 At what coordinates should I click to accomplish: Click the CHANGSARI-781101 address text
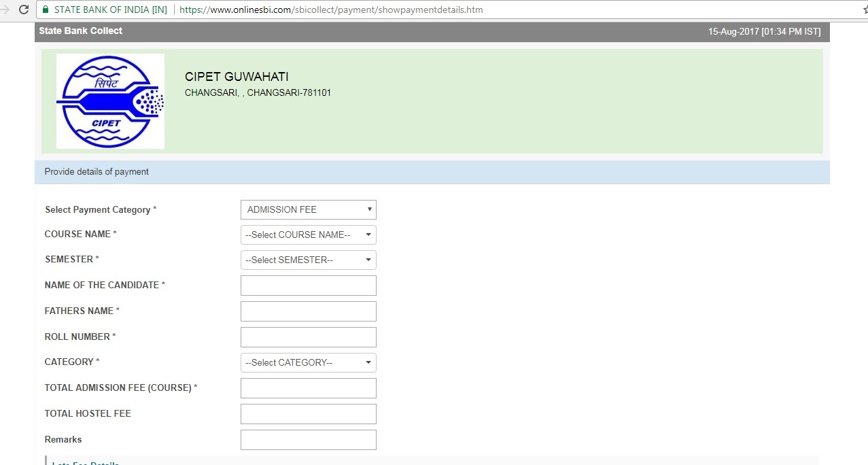coord(289,92)
